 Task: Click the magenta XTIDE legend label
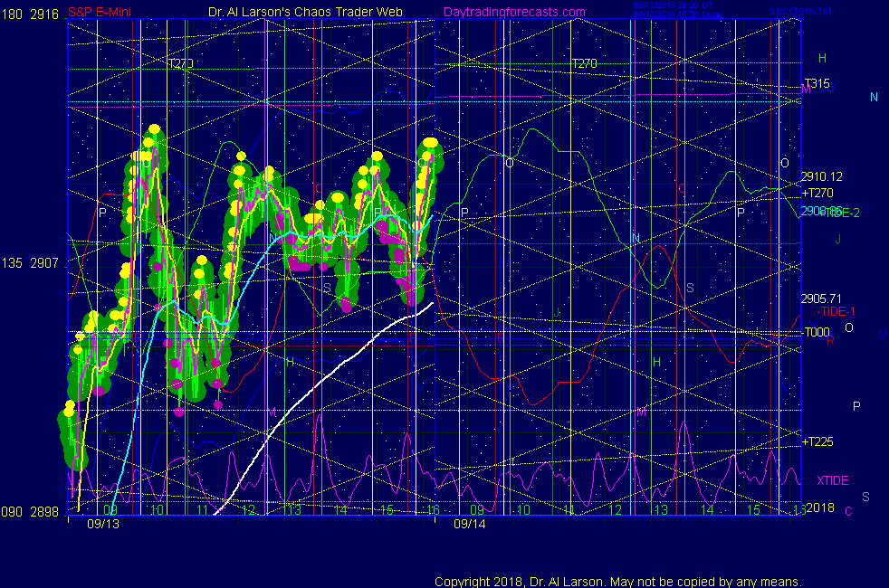pos(832,480)
